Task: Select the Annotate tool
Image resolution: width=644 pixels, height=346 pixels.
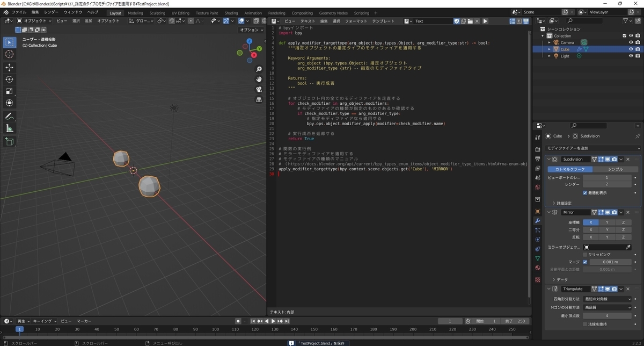Action: (x=10, y=116)
